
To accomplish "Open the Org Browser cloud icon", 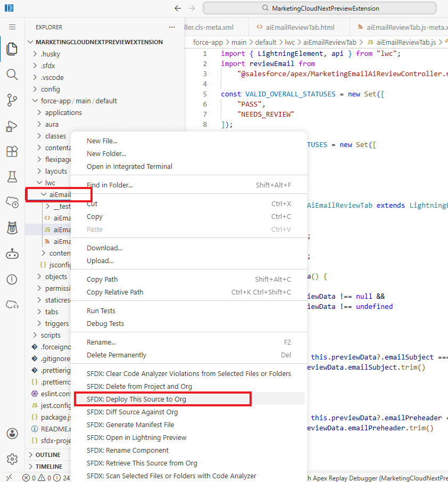I will 12,202.
